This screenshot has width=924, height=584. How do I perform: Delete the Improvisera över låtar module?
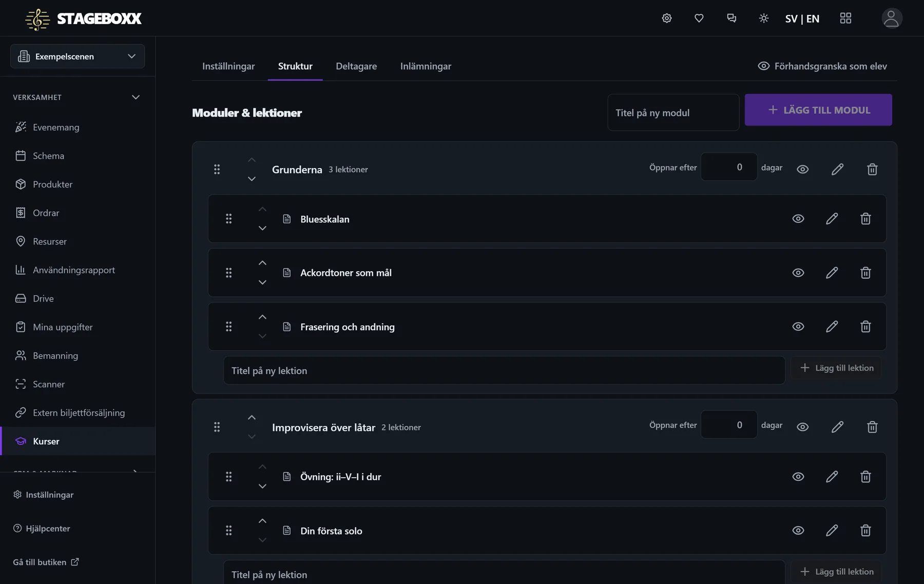pyautogui.click(x=872, y=427)
